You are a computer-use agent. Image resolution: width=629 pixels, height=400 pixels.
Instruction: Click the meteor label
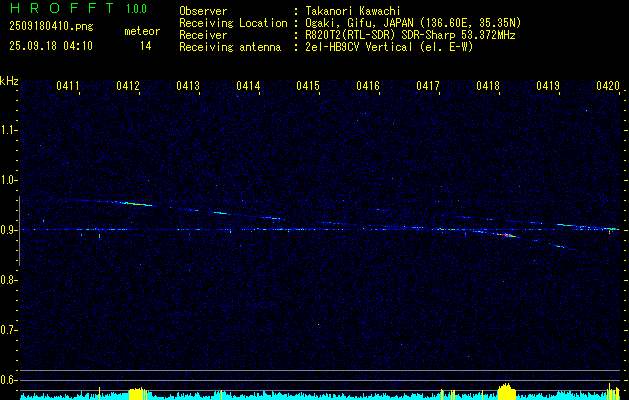coord(142,31)
